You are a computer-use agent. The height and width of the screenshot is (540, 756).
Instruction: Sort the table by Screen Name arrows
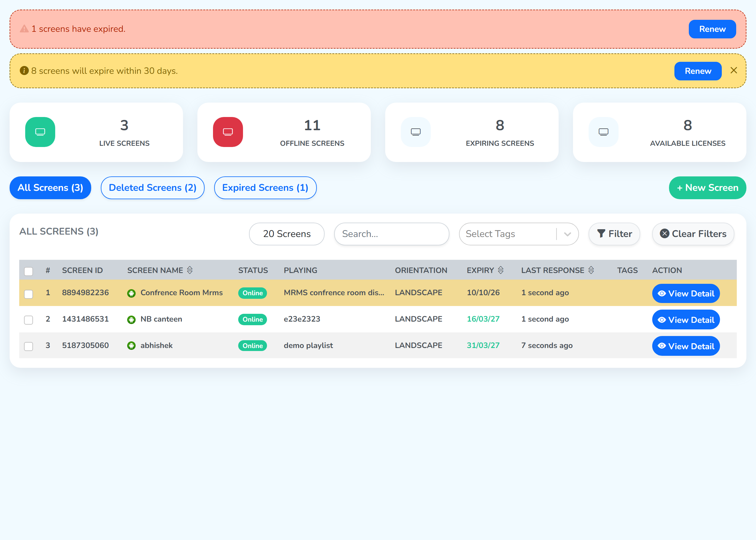click(190, 270)
